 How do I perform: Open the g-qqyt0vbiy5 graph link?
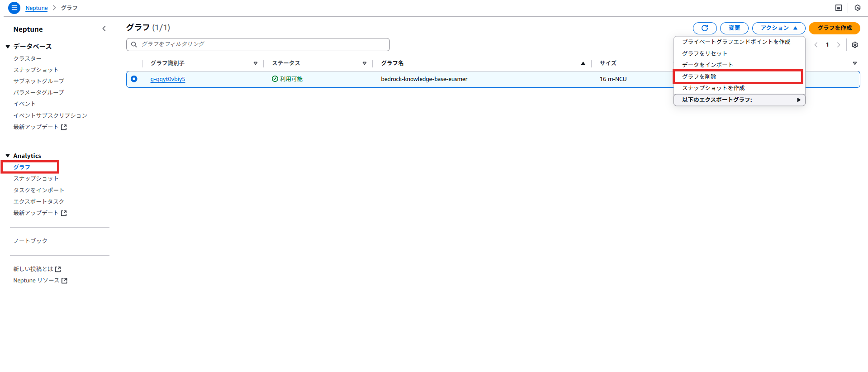tap(168, 79)
